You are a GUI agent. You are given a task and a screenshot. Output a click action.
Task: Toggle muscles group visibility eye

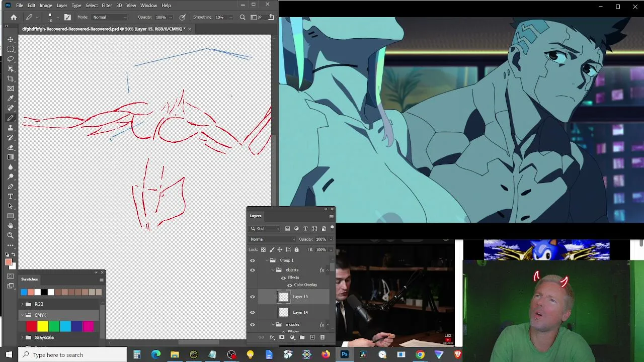253,325
